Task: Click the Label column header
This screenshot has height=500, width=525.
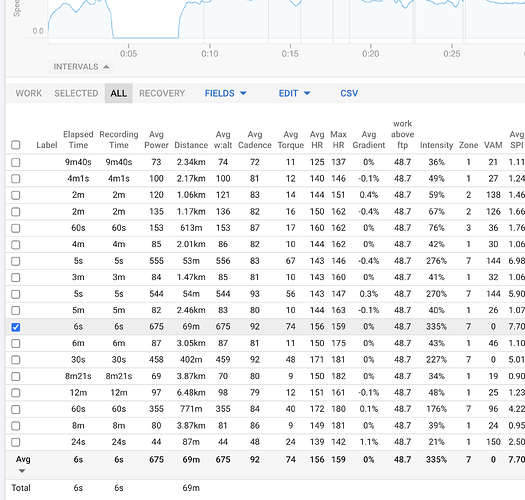Action: coord(47,145)
